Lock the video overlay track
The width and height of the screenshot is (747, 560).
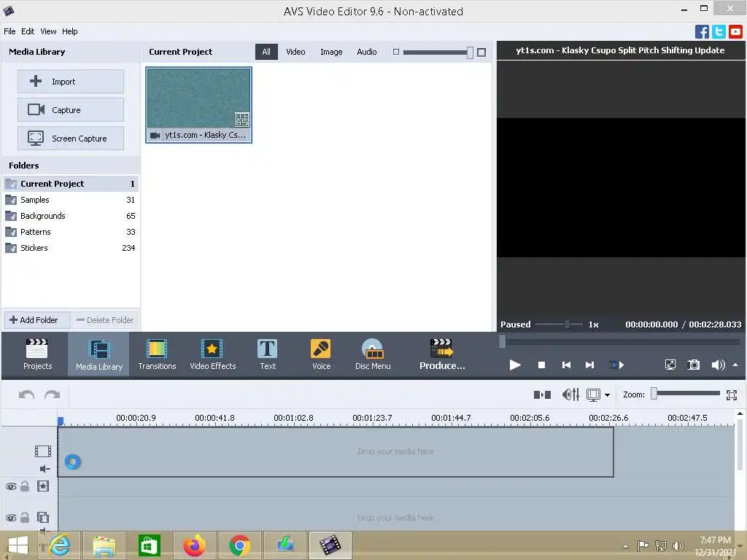click(25, 517)
